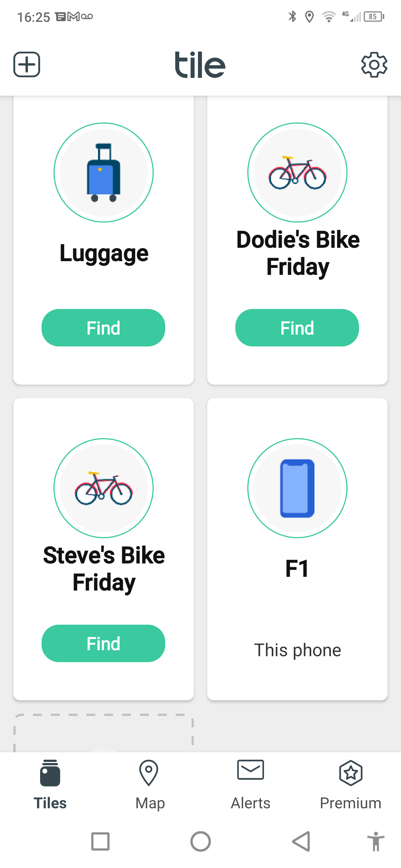Tap the accessibility shortcut icon

(376, 841)
